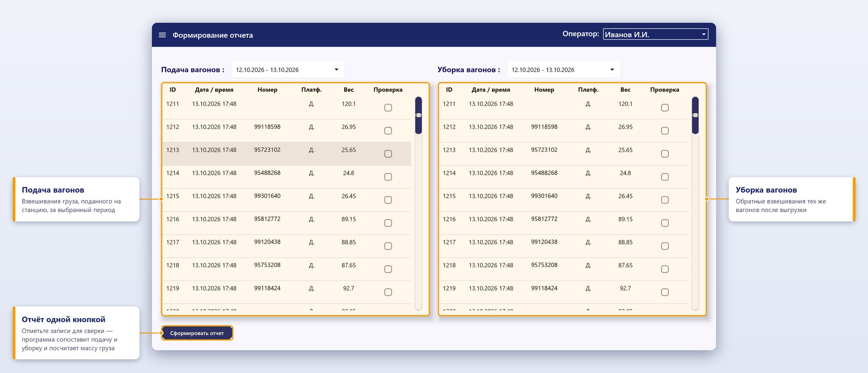Tick checkbox for 1219 in Уборка table

tap(665, 292)
